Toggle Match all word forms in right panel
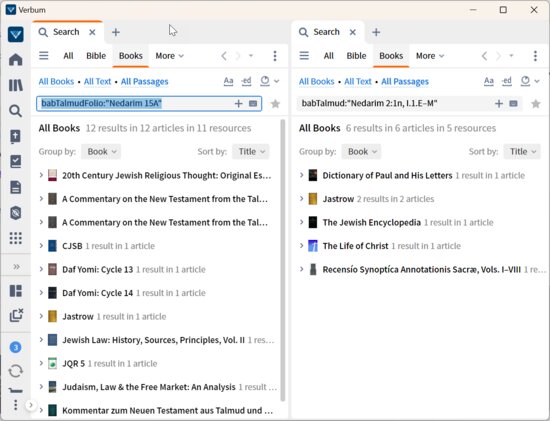The image size is (550, 421). (507, 81)
